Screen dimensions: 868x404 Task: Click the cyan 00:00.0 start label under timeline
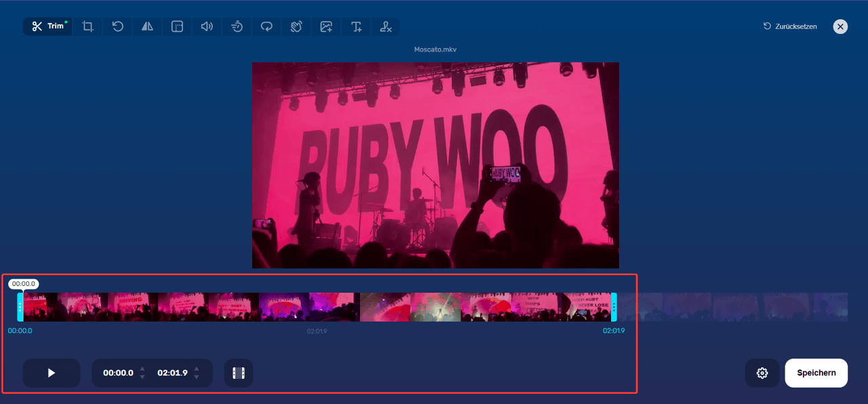pyautogui.click(x=20, y=331)
